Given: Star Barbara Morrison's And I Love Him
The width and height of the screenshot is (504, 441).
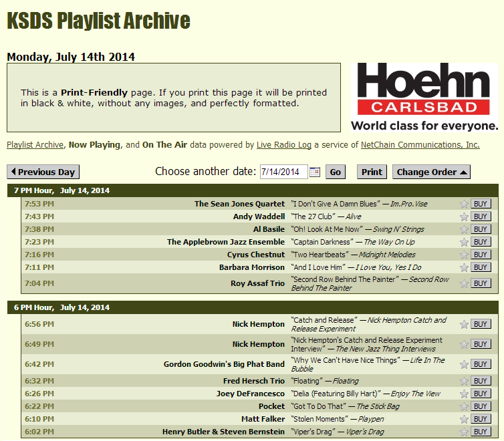Looking at the screenshot, I should coord(464,267).
